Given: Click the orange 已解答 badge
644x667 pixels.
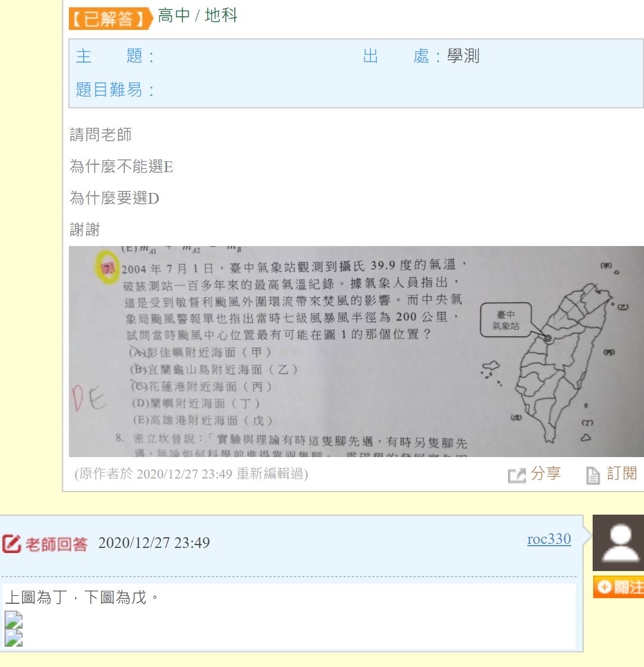Looking at the screenshot, I should pyautogui.click(x=111, y=19).
